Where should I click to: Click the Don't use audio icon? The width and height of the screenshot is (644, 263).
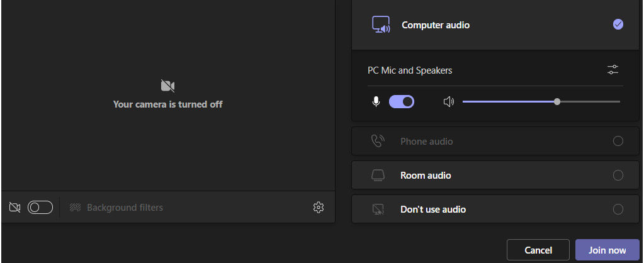378,210
